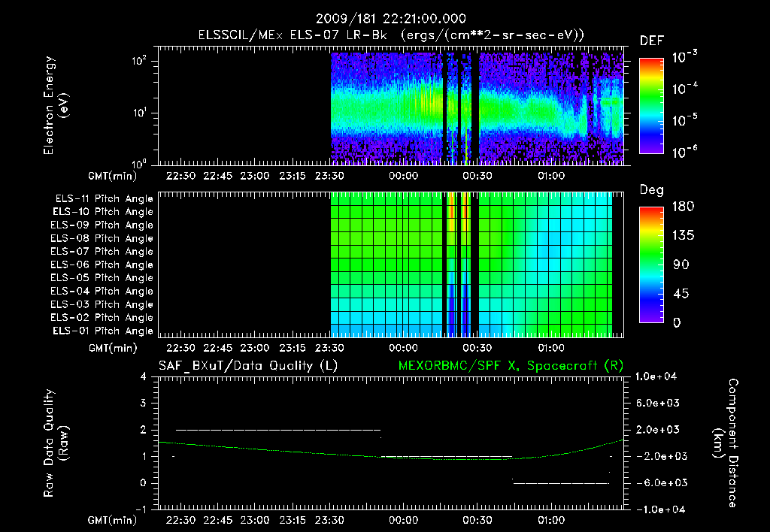Click 23:15 tick on the bottom plot time axis
The width and height of the screenshot is (770, 532).
[x=293, y=520]
